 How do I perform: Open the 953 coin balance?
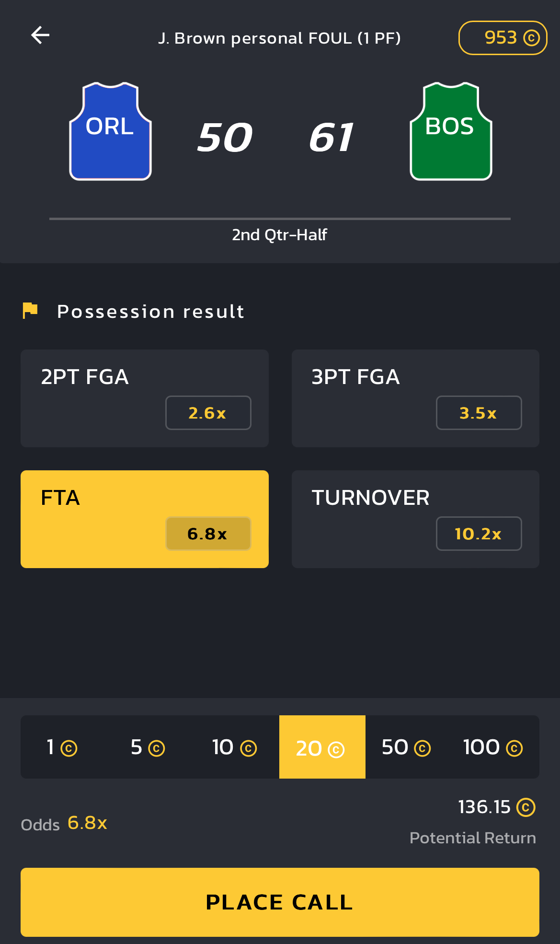(x=503, y=38)
